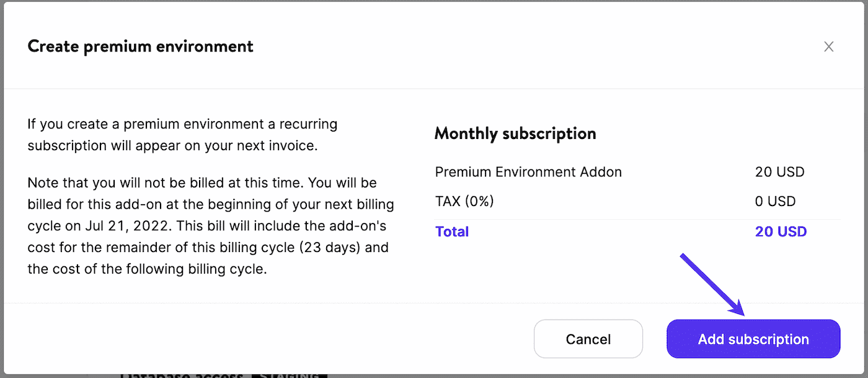Click the Premium Environment Addon line item
This screenshot has height=378, width=868.
(x=528, y=172)
